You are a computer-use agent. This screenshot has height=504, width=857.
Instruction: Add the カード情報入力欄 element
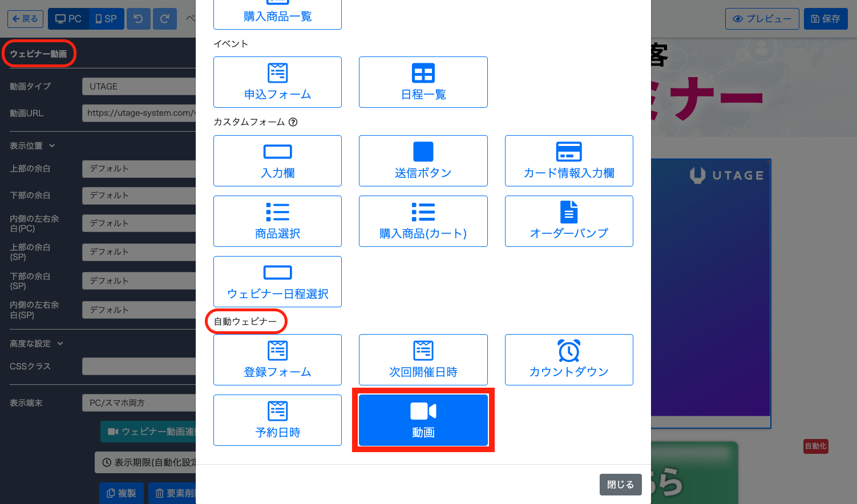point(568,161)
